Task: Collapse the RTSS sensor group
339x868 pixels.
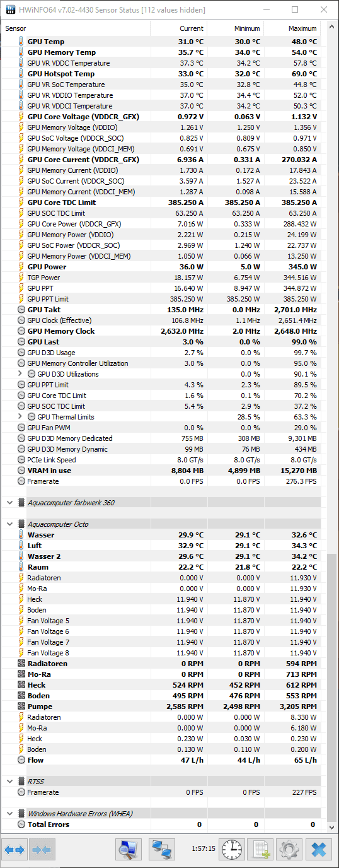Action: pos(9,782)
